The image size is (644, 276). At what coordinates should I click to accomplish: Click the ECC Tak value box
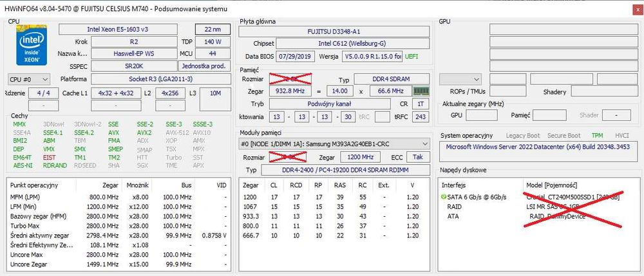[x=418, y=157]
